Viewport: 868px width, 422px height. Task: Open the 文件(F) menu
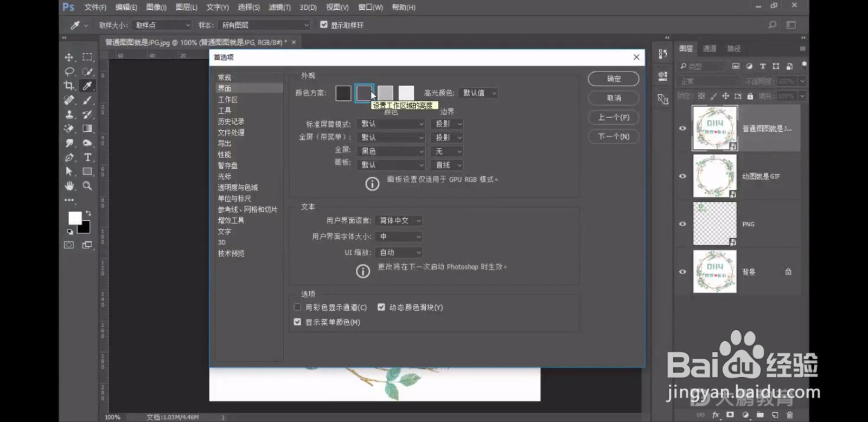click(95, 7)
